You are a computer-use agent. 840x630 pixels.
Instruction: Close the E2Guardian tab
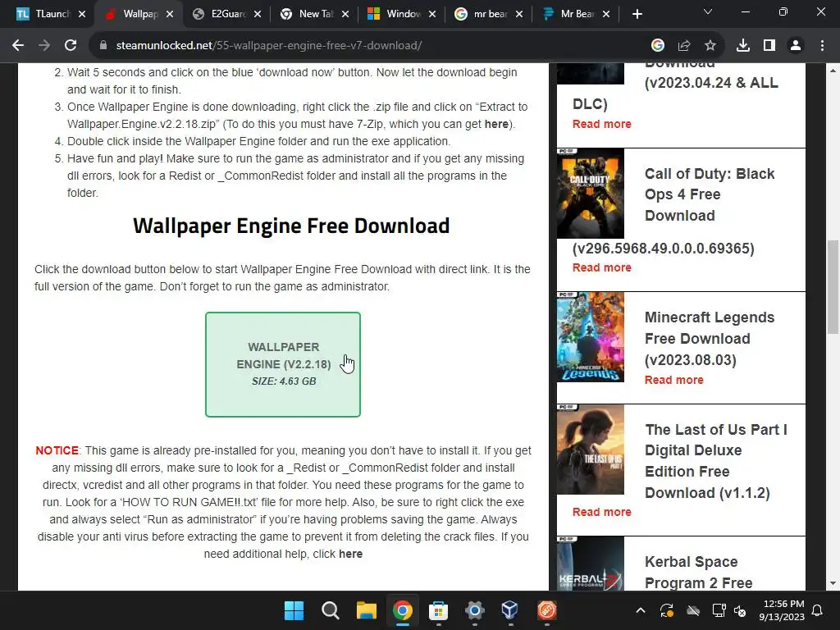click(258, 15)
